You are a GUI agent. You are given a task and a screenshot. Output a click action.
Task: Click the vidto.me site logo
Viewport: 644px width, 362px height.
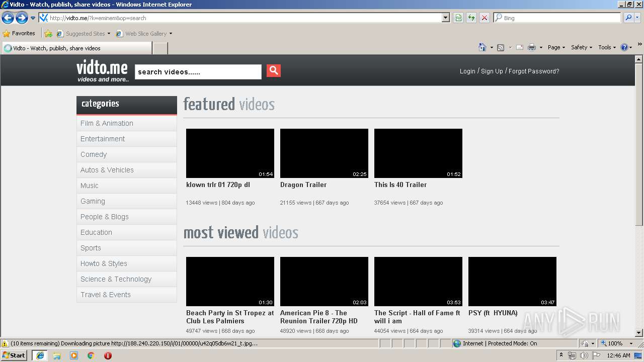tap(102, 71)
